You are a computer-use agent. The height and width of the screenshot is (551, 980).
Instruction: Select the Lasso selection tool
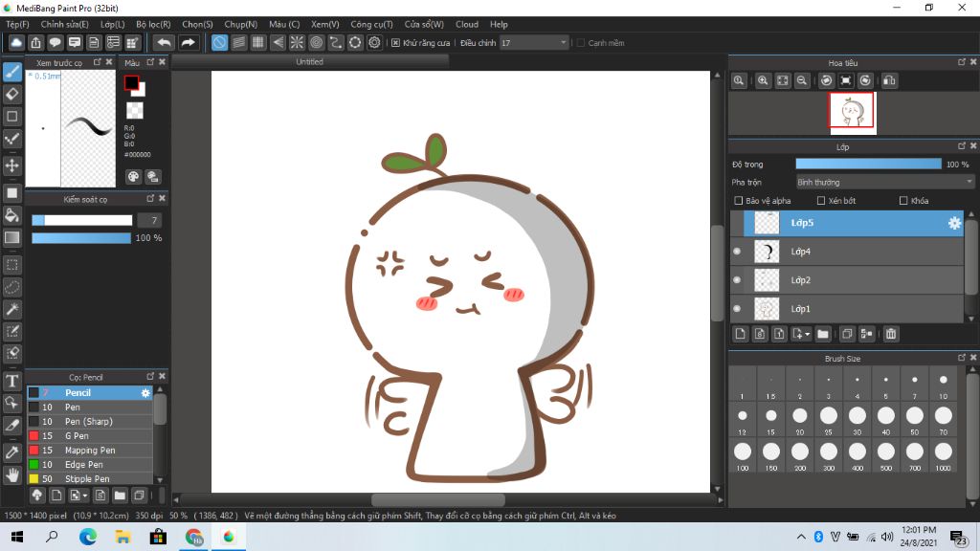click(12, 287)
